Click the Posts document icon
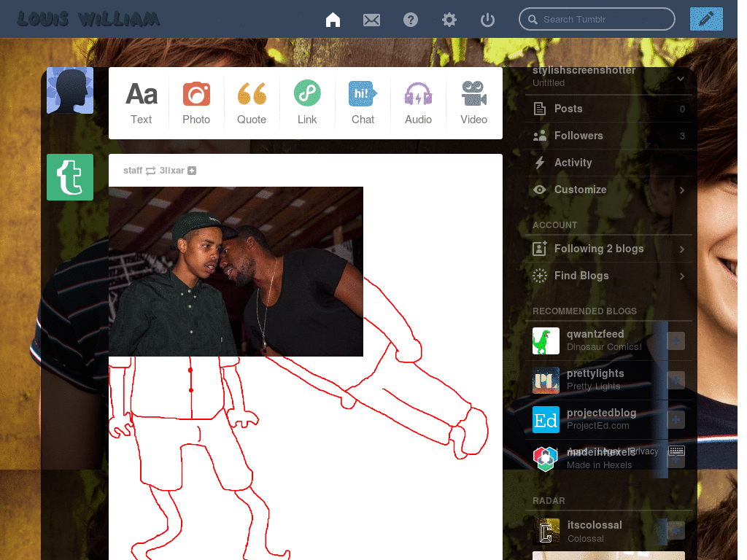 539,109
